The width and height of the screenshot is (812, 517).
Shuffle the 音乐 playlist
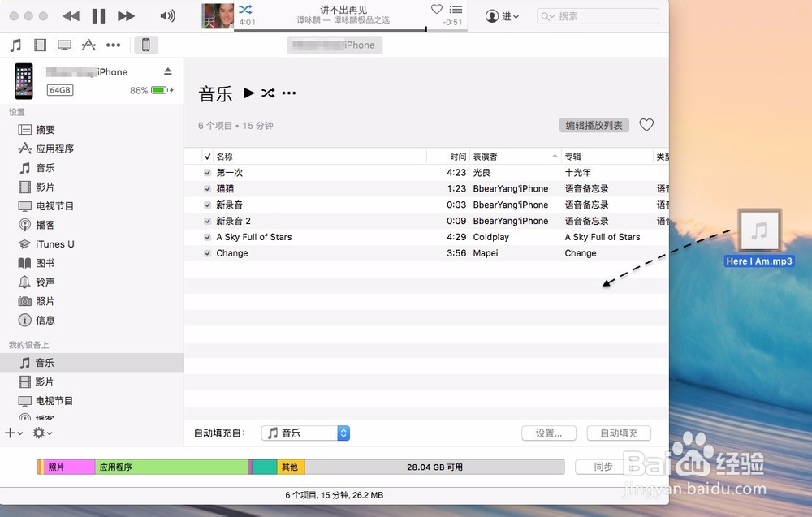[268, 93]
